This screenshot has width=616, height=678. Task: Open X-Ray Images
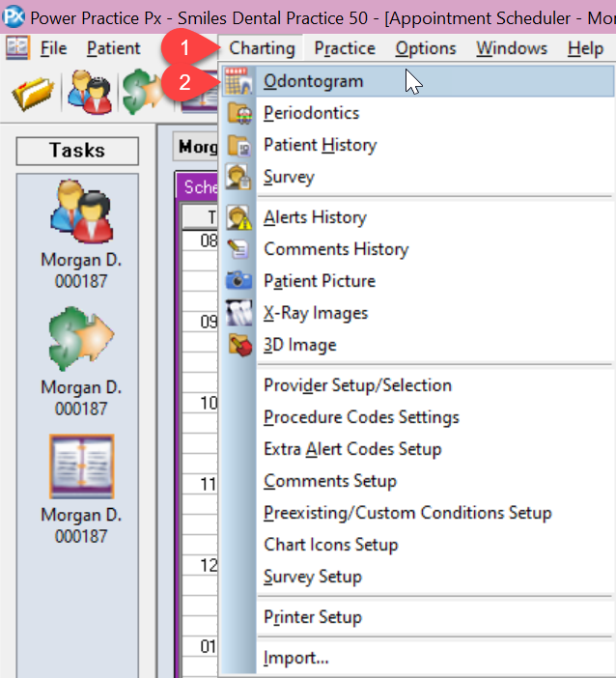[417, 313]
